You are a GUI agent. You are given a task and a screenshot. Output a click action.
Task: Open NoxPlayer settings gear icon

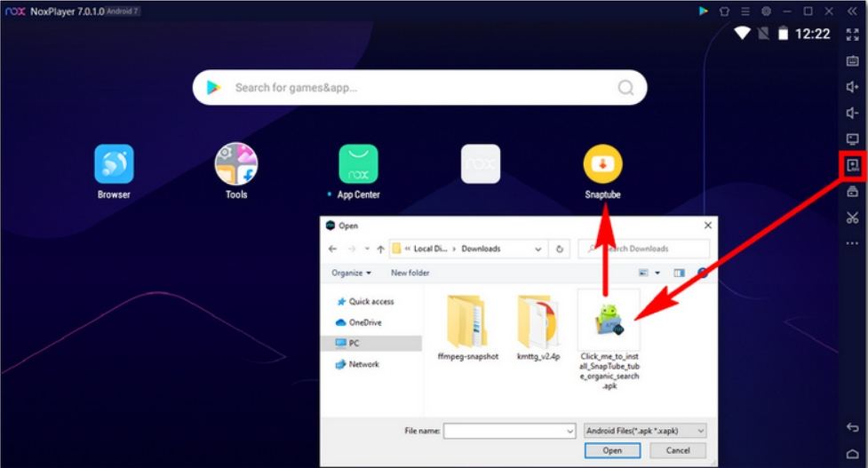(x=766, y=11)
